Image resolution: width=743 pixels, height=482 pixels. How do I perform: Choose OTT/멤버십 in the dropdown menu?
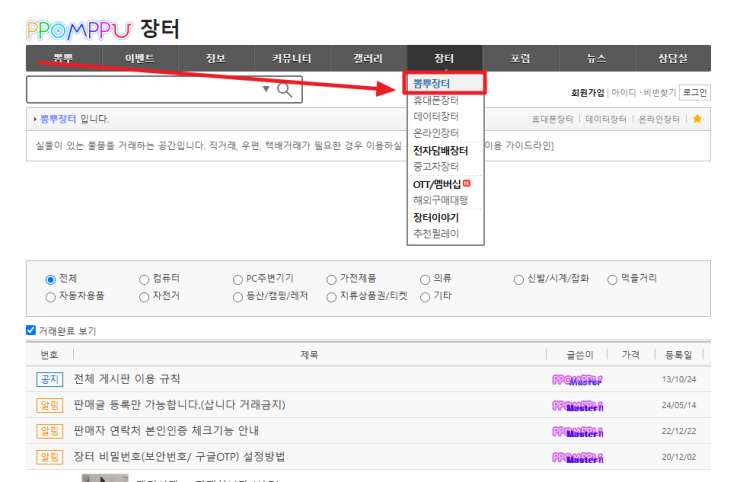(437, 184)
